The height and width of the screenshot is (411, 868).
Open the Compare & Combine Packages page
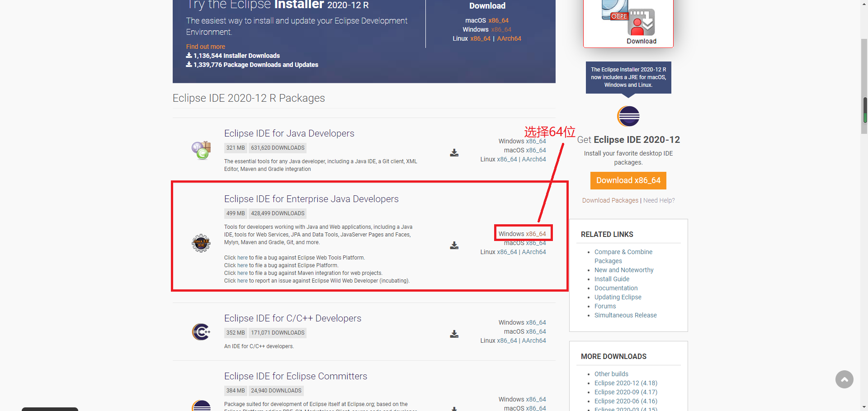(x=623, y=252)
